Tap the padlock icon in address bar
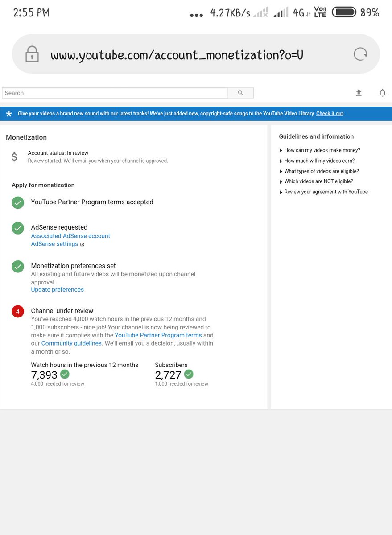Image resolution: width=392 pixels, height=535 pixels. click(32, 54)
